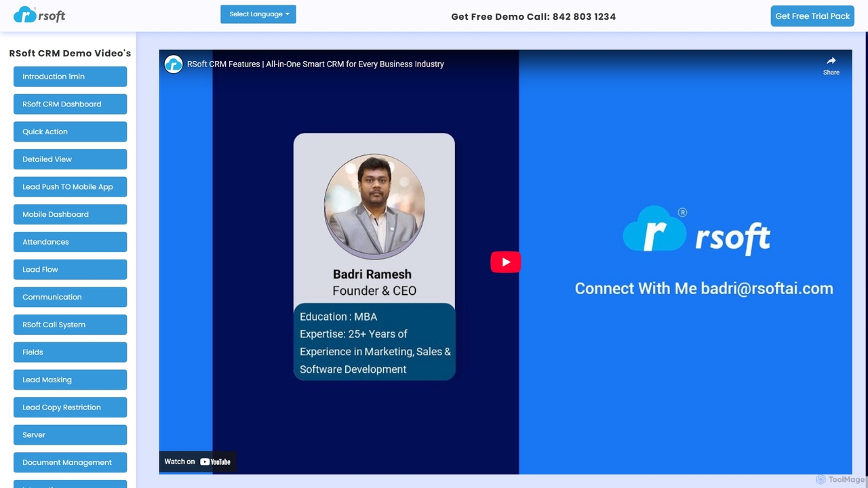Select Quick Action demo video
868x488 pixels.
(x=70, y=131)
